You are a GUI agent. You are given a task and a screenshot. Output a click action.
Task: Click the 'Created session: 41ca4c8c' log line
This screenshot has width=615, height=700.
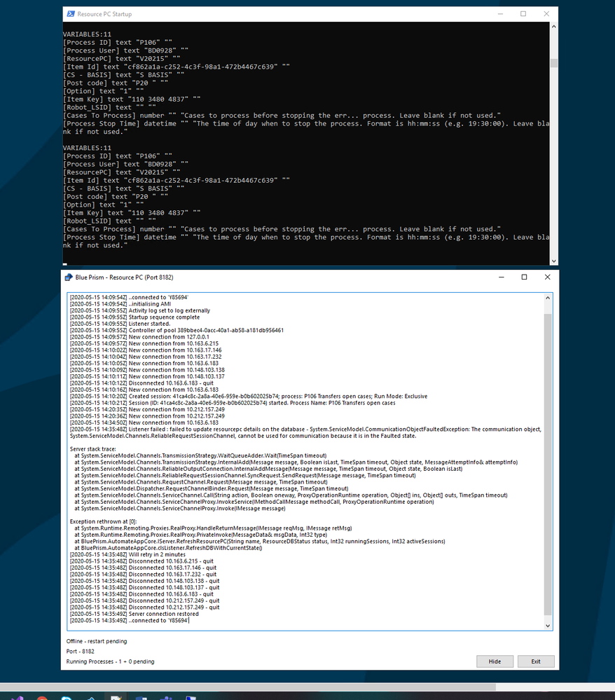pos(249,396)
